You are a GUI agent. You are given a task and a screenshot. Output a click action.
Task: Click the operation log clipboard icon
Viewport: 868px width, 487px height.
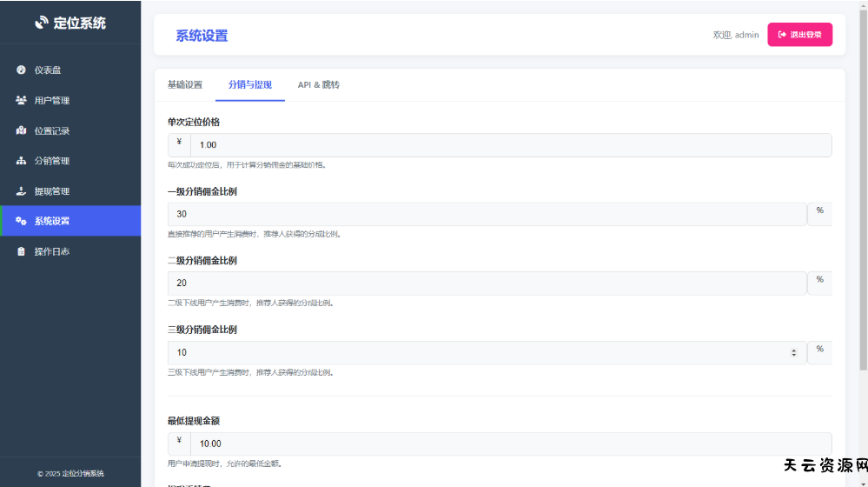21,251
